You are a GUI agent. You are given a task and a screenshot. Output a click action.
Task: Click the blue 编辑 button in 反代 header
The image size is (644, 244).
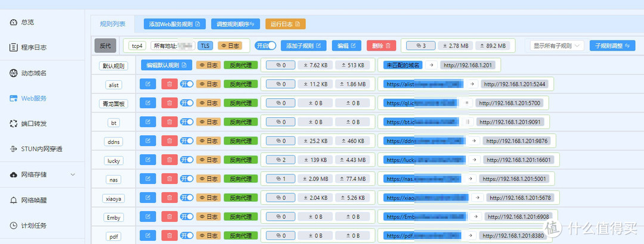pos(346,45)
